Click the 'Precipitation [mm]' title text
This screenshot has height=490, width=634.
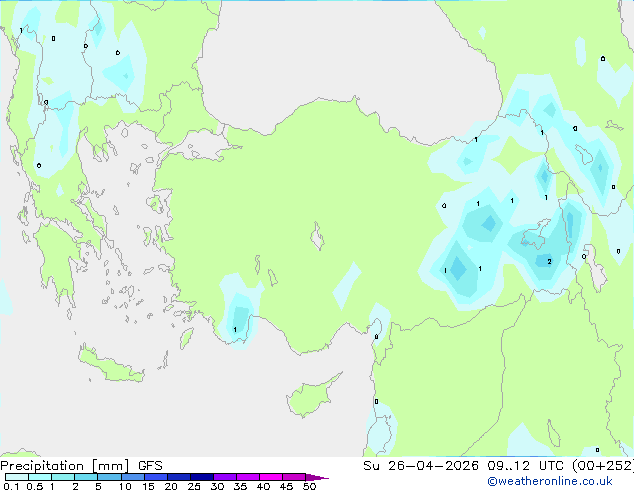(65, 466)
